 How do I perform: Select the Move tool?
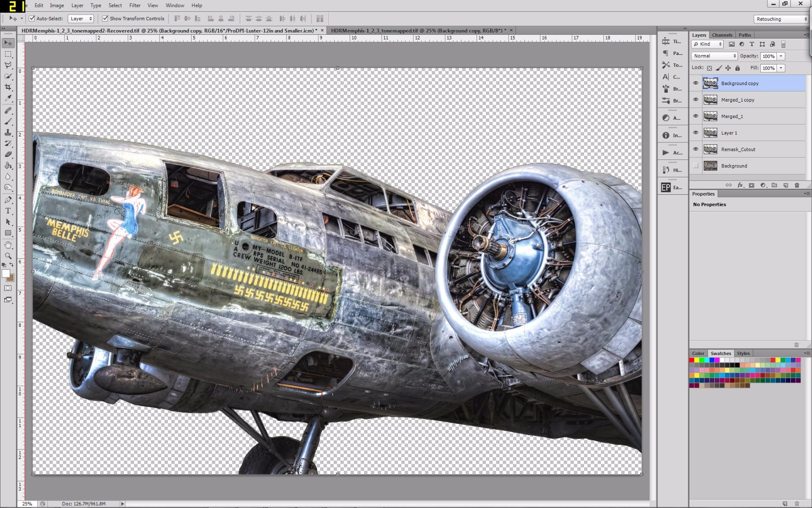click(x=8, y=43)
